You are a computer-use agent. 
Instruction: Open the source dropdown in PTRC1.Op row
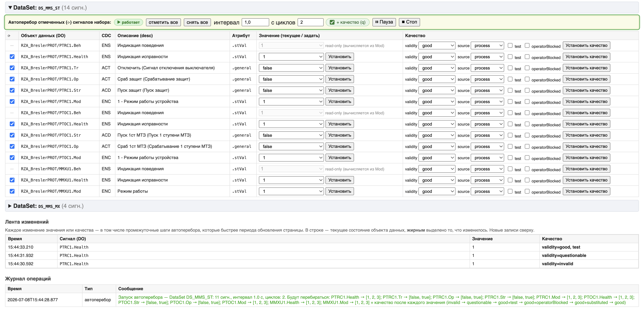(487, 79)
